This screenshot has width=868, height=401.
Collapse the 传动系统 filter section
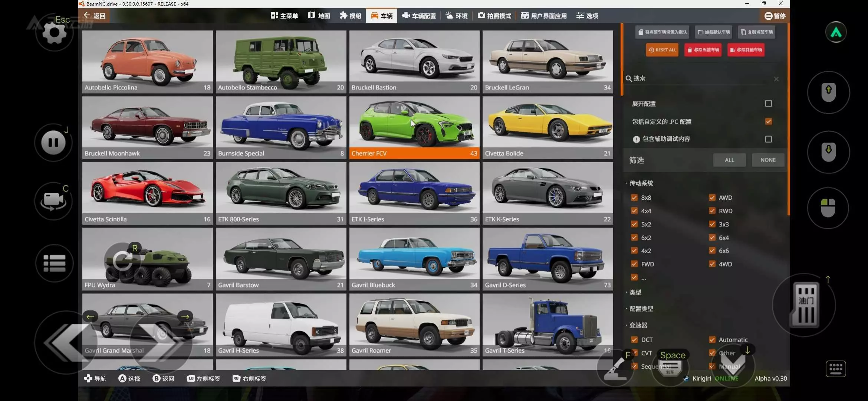pyautogui.click(x=641, y=183)
